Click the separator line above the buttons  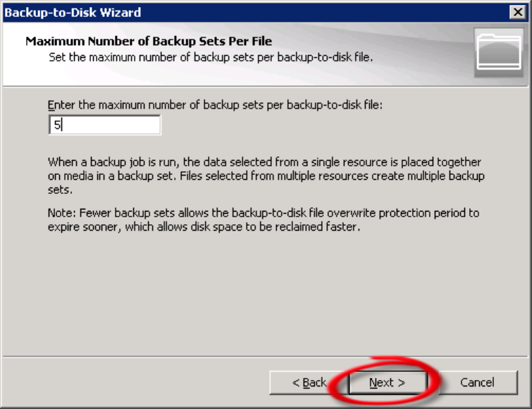pos(266,356)
